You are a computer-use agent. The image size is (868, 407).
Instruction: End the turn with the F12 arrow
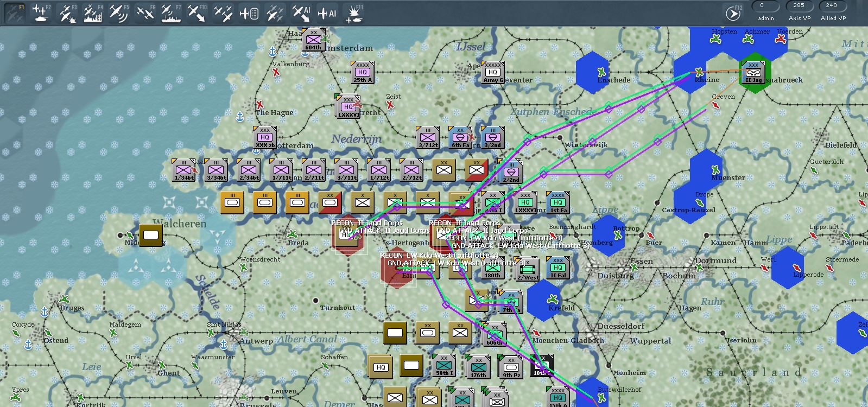pyautogui.click(x=733, y=12)
